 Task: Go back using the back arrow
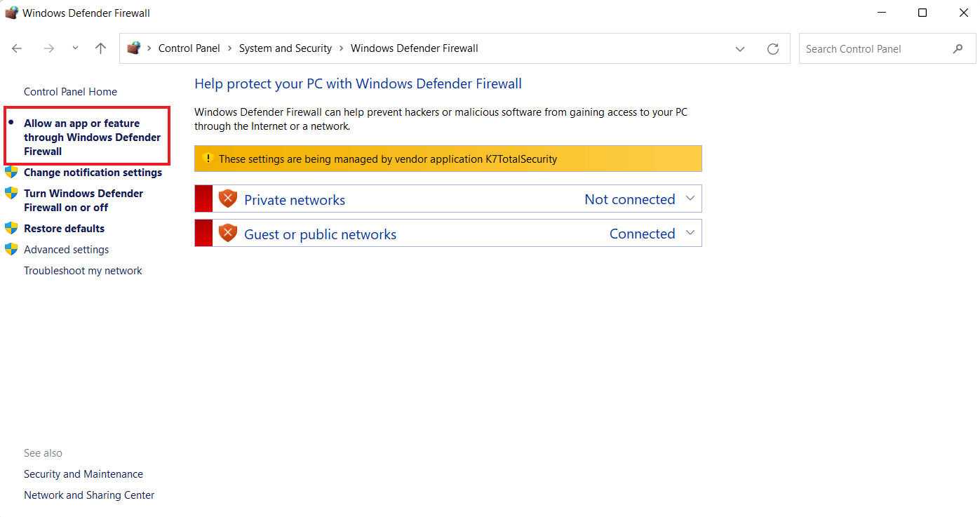18,48
